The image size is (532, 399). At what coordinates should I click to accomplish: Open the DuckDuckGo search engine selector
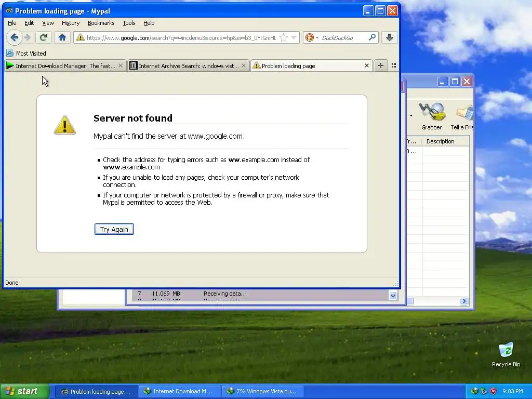[x=312, y=37]
